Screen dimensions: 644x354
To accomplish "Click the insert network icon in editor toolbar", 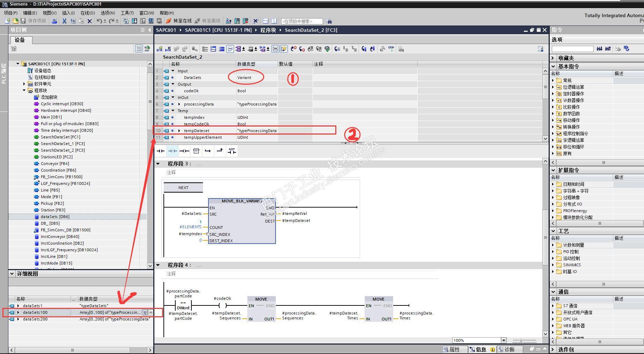I will 160,49.
